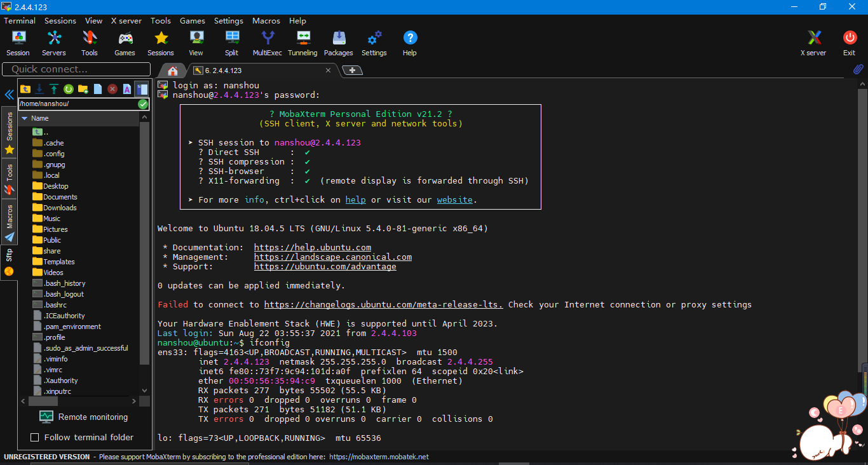
Task: Select the .. parent directory entry
Action: tap(41, 132)
